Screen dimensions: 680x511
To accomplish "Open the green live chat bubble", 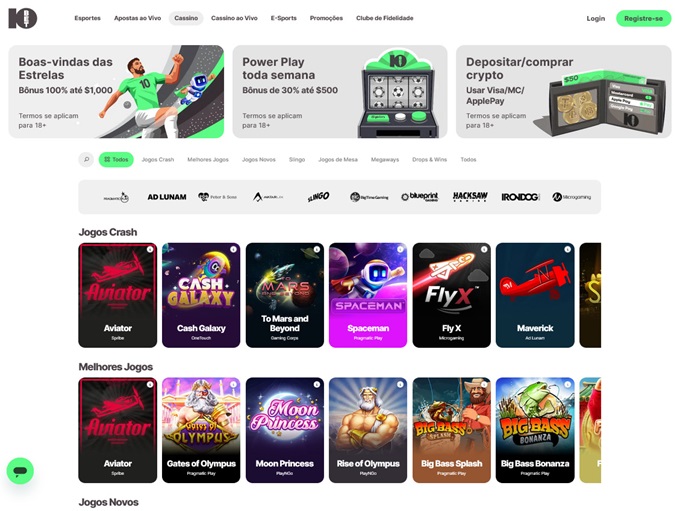I will 20,471.
